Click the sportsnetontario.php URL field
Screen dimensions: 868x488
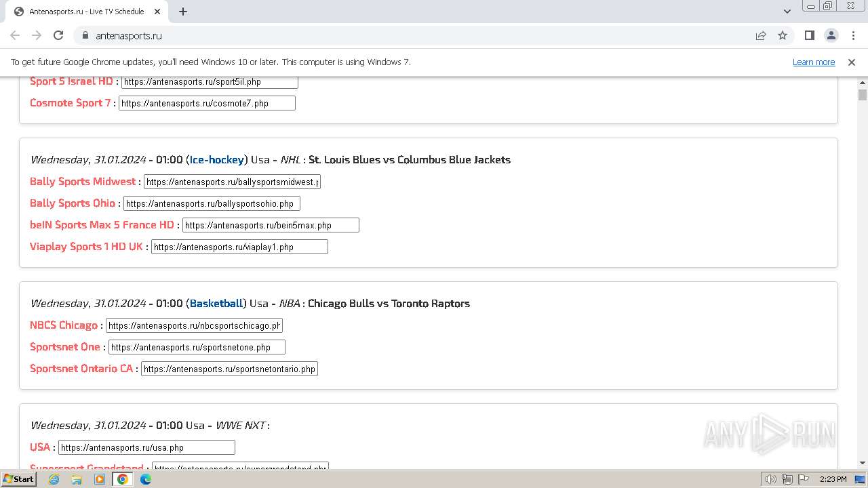coord(229,369)
